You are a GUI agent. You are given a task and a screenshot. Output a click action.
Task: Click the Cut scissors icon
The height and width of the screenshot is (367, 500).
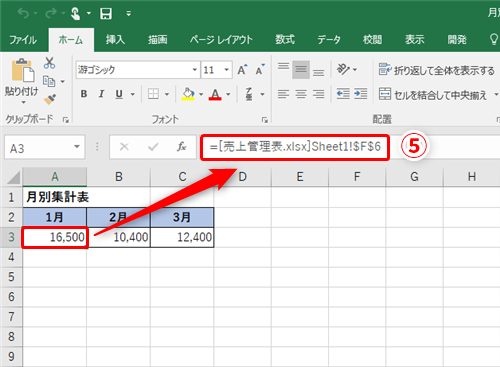pos(49,63)
